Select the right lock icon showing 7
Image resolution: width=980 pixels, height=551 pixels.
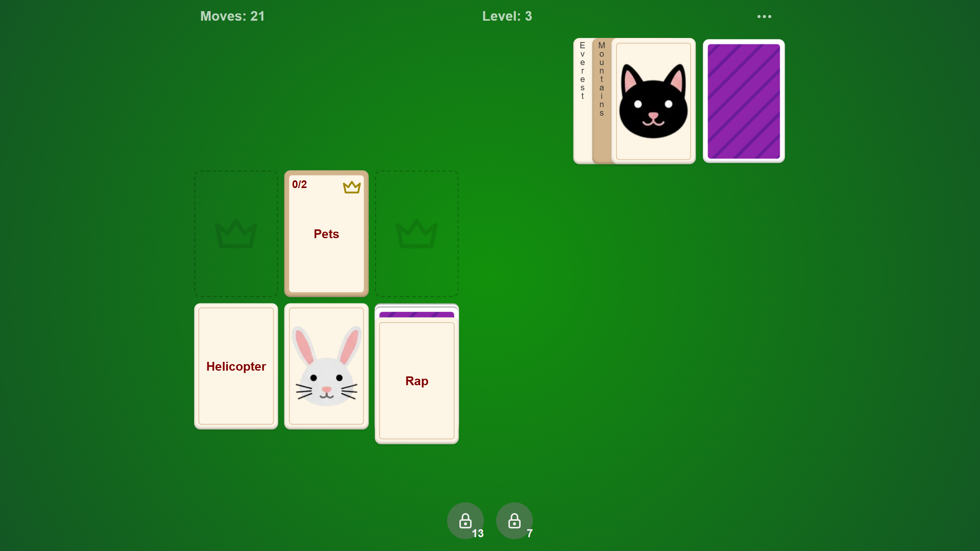click(514, 521)
